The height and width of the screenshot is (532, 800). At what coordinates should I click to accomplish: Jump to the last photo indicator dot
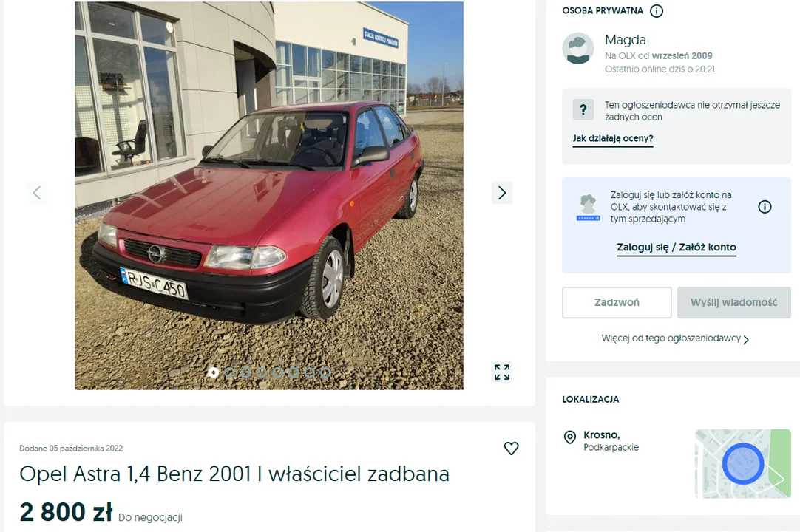pos(325,372)
